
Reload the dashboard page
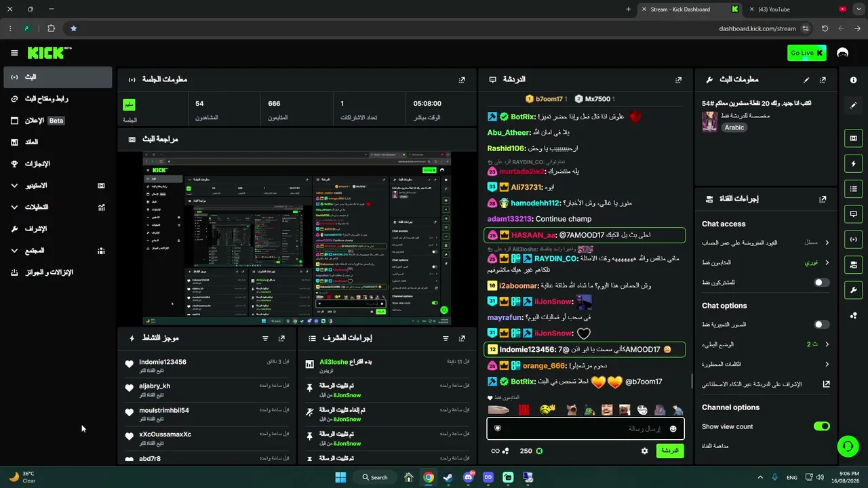pyautogui.click(x=825, y=28)
